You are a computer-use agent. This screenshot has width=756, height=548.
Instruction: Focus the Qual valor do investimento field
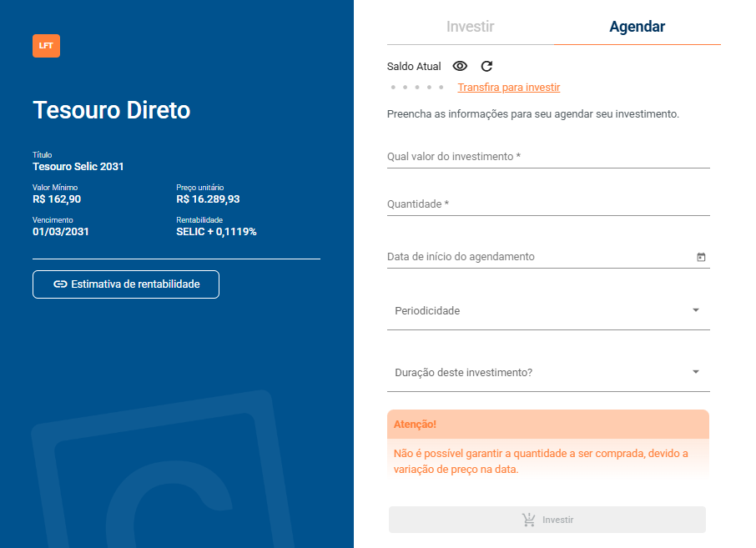(548, 157)
